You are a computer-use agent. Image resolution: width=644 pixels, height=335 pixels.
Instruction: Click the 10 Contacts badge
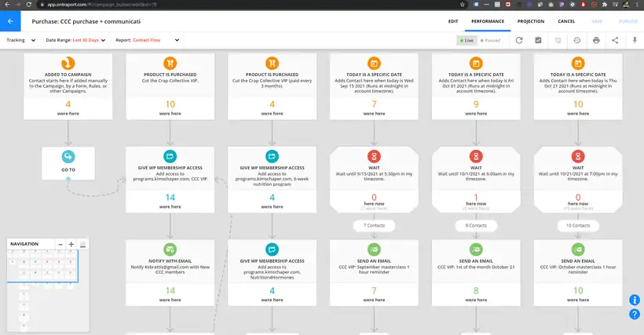click(578, 225)
